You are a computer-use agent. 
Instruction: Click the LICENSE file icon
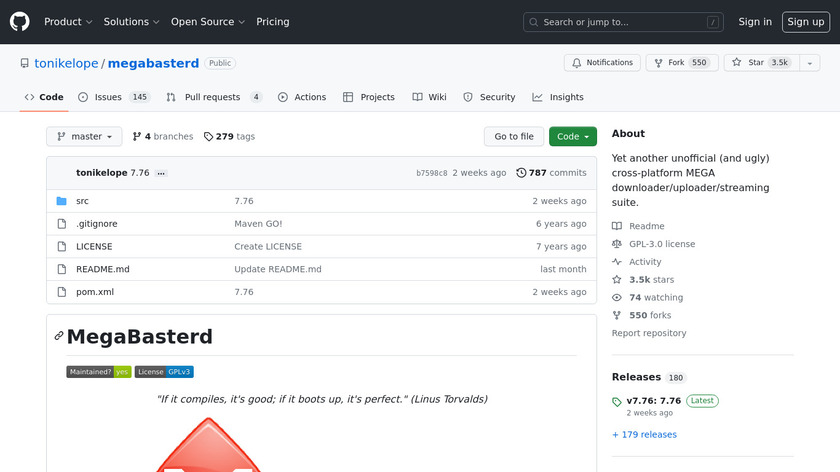click(62, 246)
